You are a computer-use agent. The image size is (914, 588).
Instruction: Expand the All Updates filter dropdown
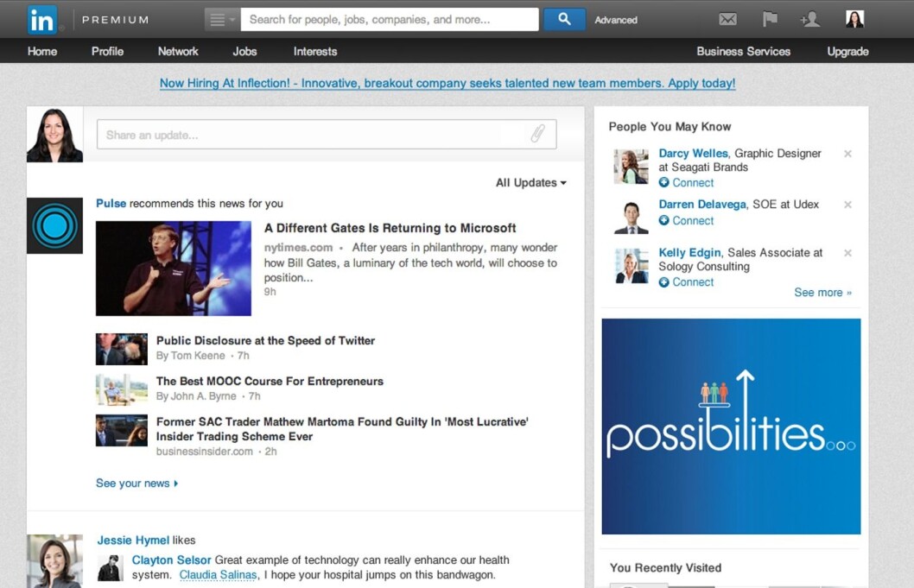pos(531,182)
